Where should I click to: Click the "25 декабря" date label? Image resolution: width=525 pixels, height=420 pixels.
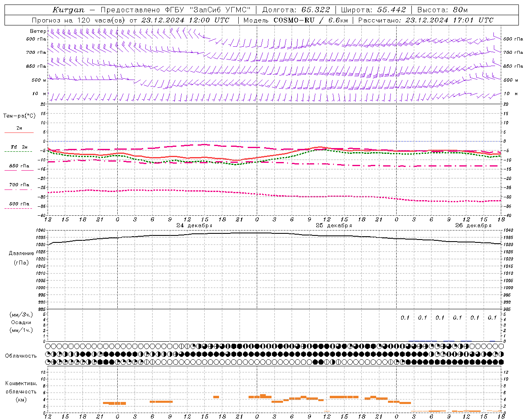pos(334,226)
